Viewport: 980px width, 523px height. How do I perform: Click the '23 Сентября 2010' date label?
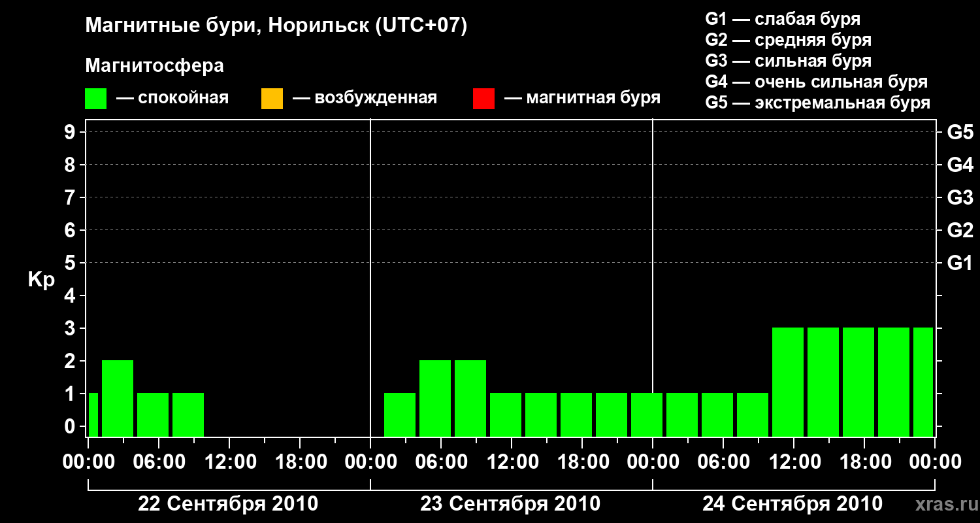[510, 504]
